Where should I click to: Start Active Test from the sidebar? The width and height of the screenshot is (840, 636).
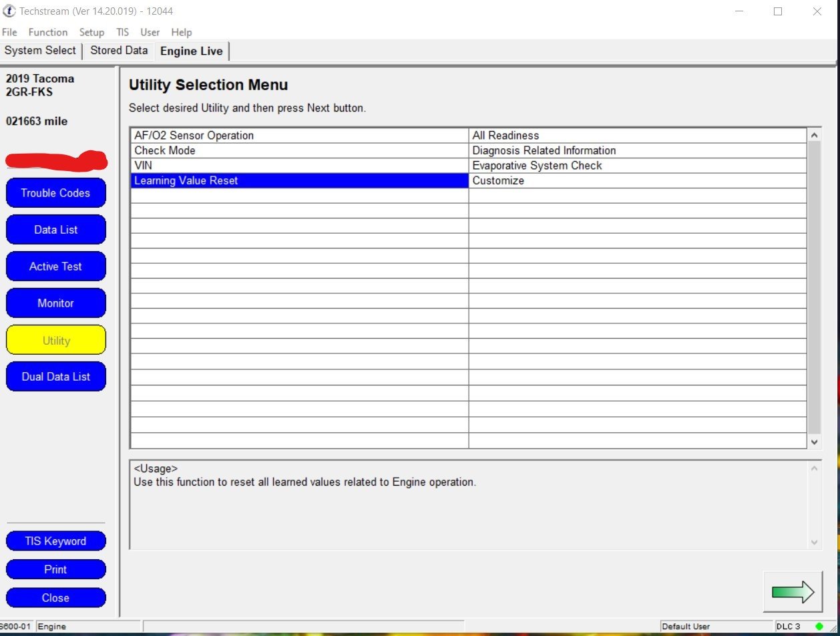55,267
